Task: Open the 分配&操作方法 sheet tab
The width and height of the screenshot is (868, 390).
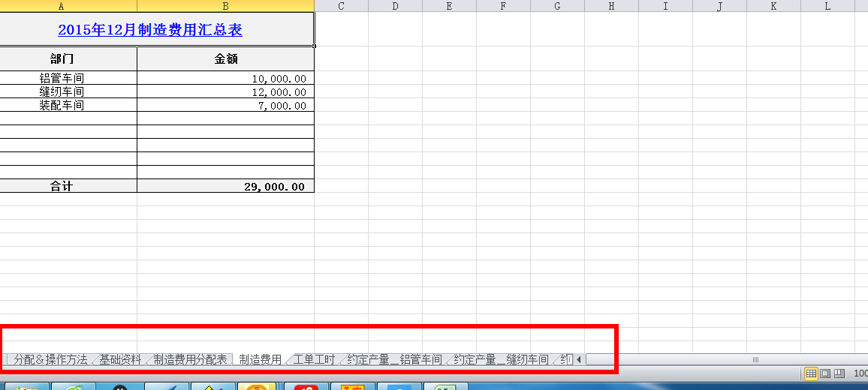Action: 50,360
